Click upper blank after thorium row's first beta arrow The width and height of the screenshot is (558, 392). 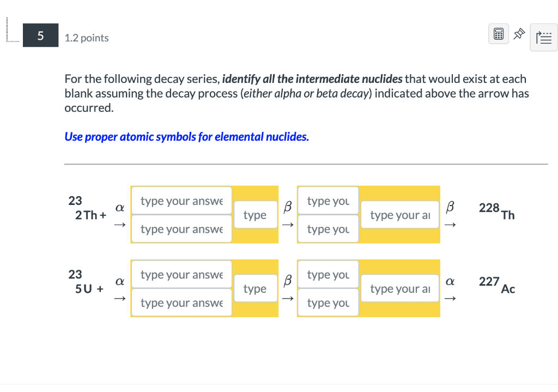pos(327,201)
